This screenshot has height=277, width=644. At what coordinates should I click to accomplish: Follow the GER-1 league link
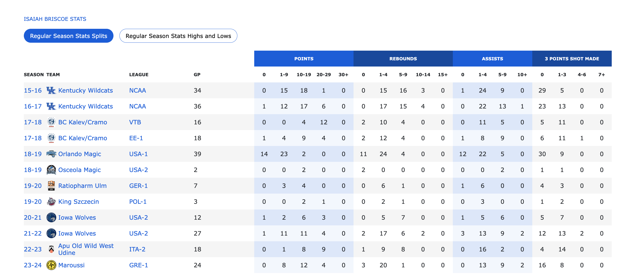pos(138,186)
